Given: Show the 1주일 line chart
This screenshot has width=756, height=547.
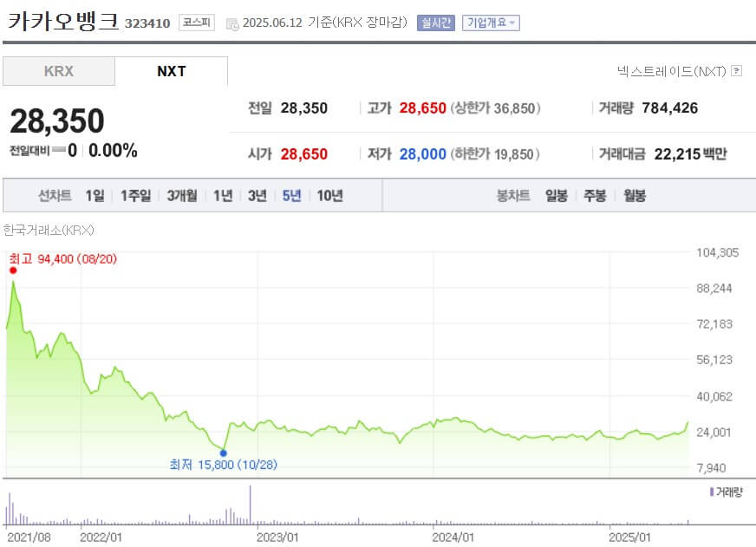Looking at the screenshot, I should [135, 196].
